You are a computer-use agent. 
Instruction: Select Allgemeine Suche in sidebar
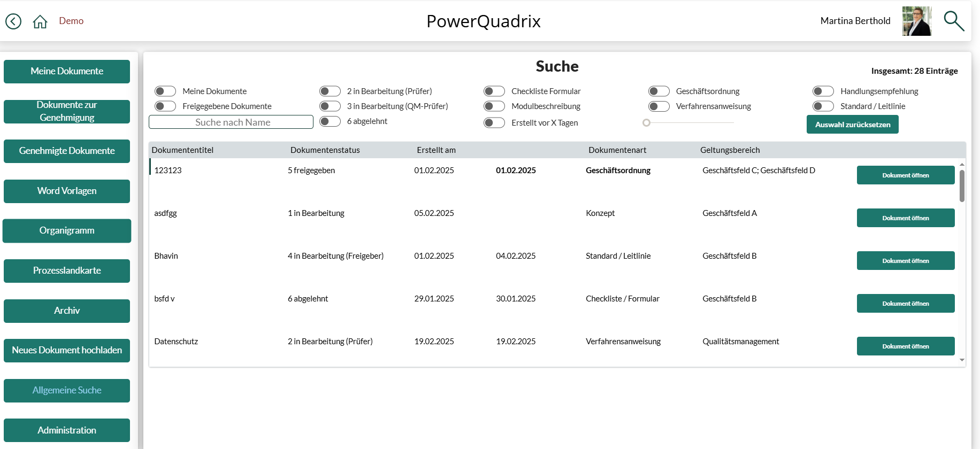(x=67, y=391)
